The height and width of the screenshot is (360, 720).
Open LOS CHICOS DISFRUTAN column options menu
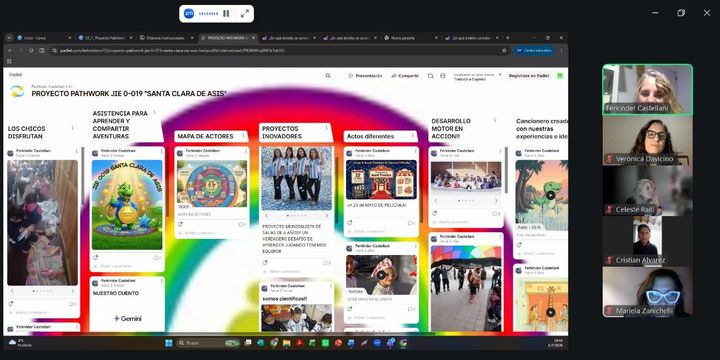click(72, 128)
